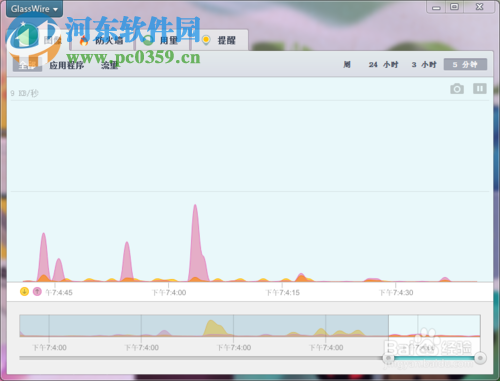
Task: Maximize the GlassWire window
Action: click(x=454, y=7)
